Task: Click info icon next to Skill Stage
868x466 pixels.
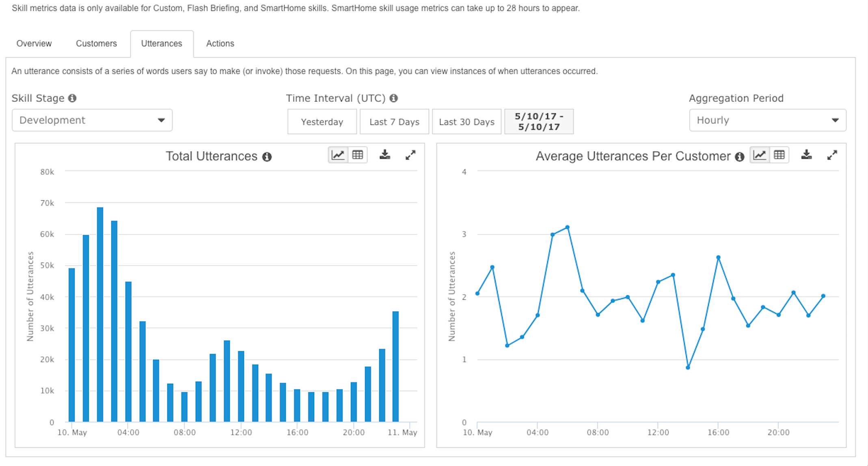Action: tap(72, 98)
